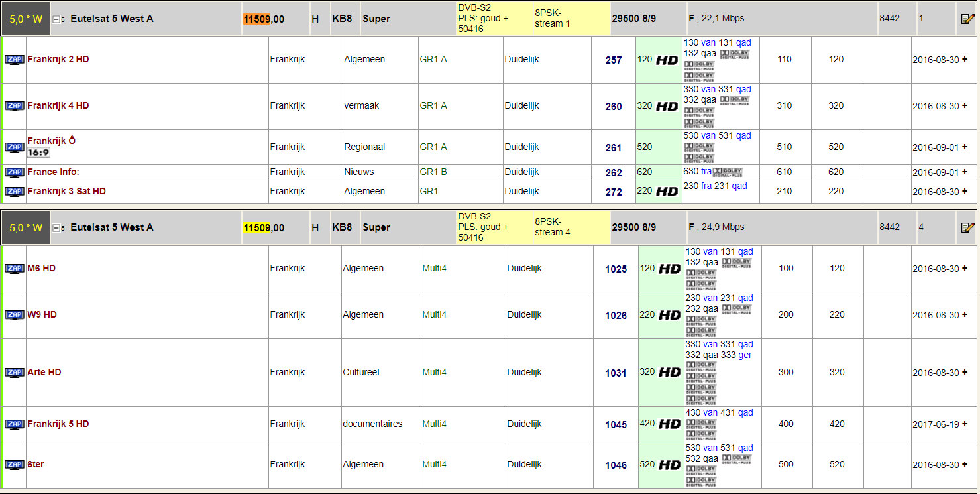Select SID number 1046

tap(616, 465)
